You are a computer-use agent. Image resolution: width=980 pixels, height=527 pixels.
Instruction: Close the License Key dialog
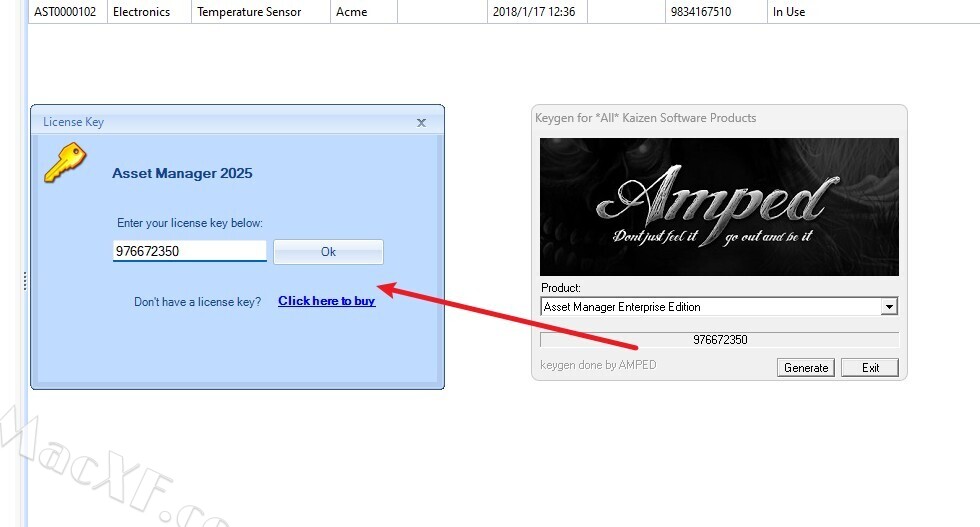[421, 123]
